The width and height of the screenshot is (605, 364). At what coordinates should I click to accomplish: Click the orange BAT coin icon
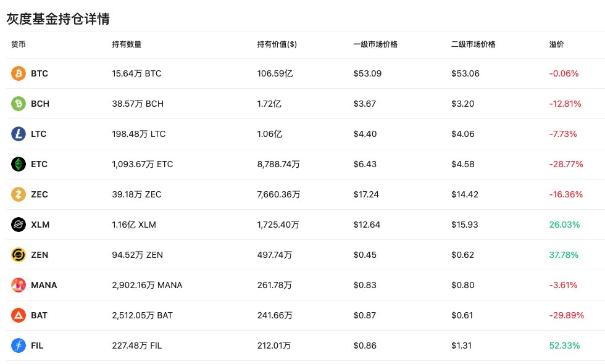click(19, 315)
